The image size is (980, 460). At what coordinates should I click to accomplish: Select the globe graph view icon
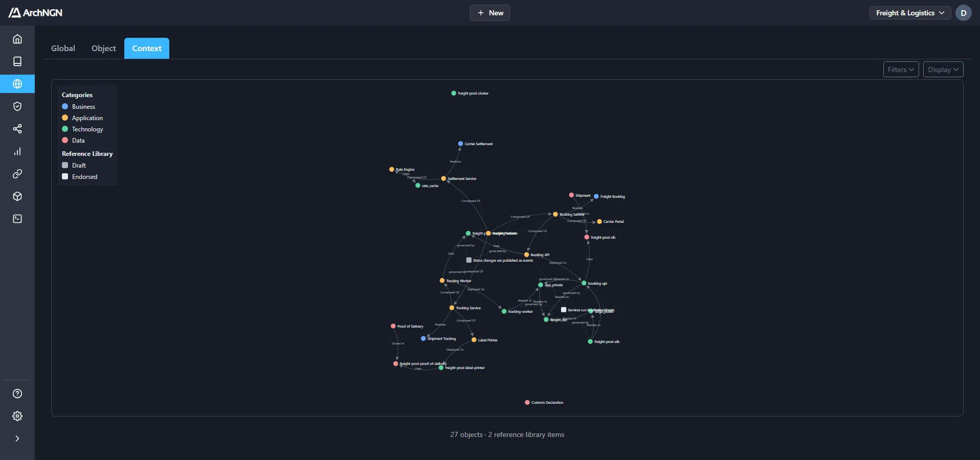click(17, 84)
